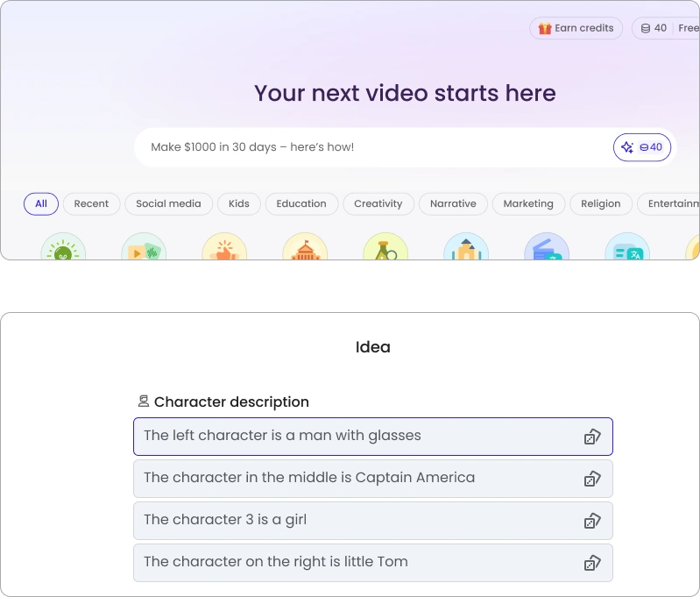Pick the castle template icon
This screenshot has height=597, width=700.
[466, 246]
